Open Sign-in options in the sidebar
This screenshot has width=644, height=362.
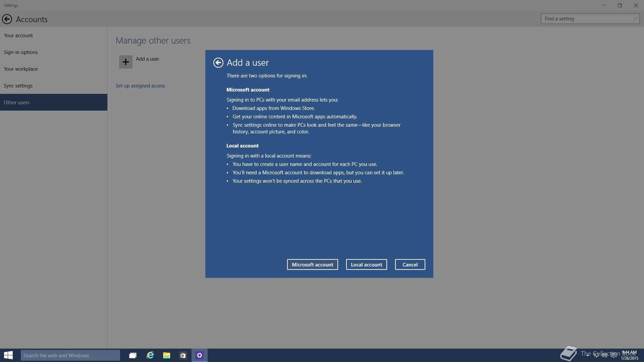[54, 52]
